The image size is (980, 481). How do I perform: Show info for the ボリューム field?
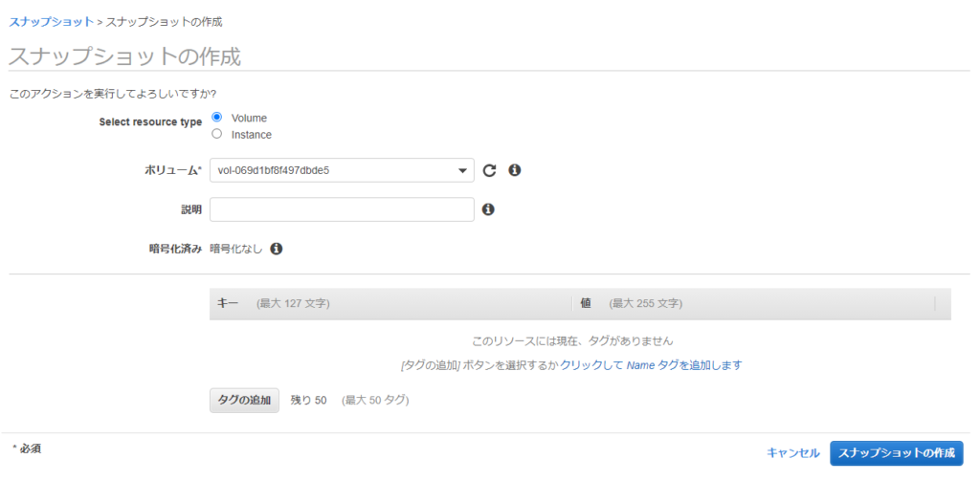(514, 169)
